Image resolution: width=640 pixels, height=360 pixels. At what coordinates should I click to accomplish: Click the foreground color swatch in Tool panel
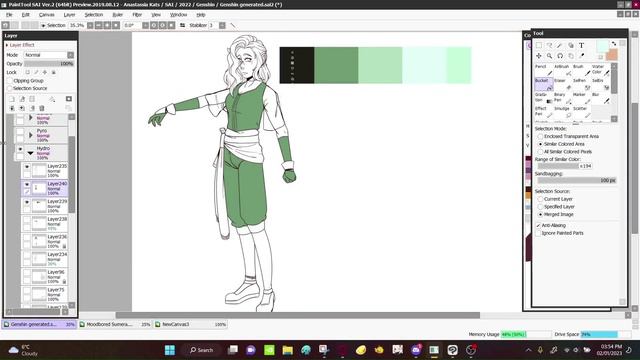pyautogui.click(x=602, y=46)
